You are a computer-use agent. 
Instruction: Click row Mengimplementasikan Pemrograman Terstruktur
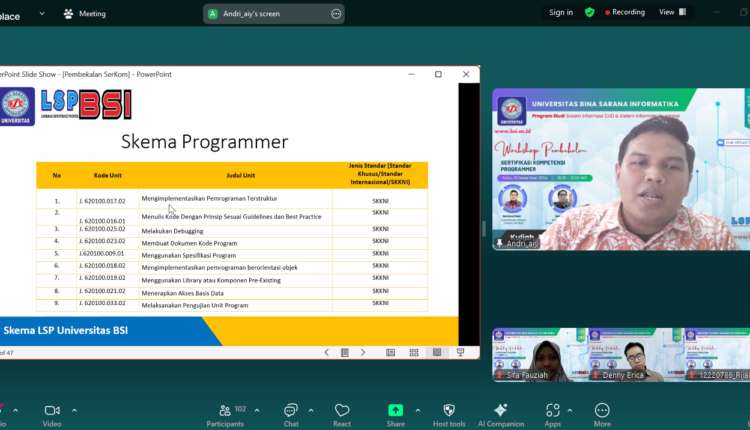(232, 199)
